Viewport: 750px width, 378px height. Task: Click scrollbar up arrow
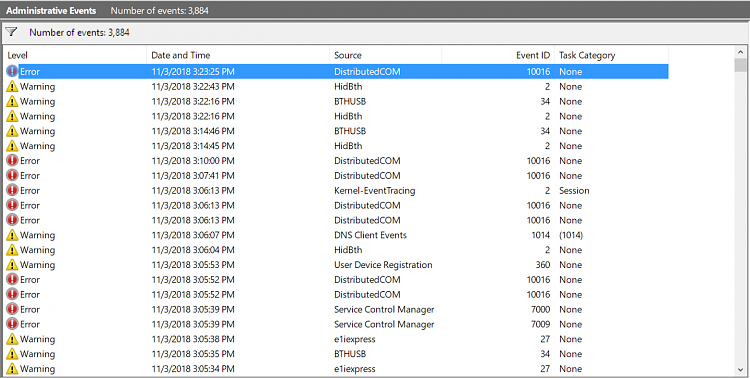[740, 52]
